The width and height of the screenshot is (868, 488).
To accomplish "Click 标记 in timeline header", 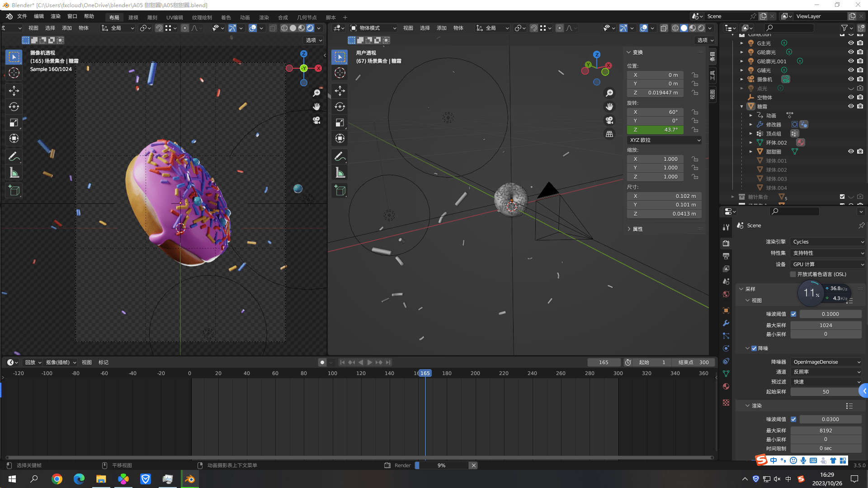I will tap(104, 362).
